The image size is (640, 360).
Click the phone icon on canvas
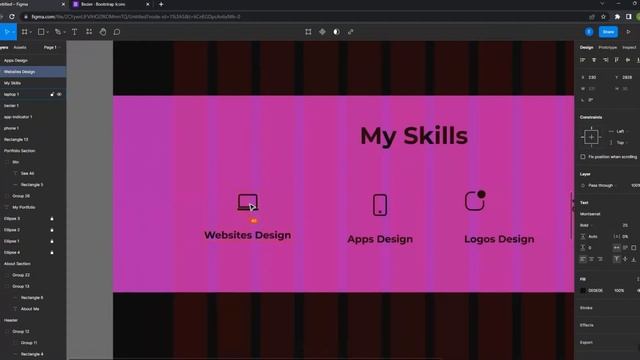(380, 205)
